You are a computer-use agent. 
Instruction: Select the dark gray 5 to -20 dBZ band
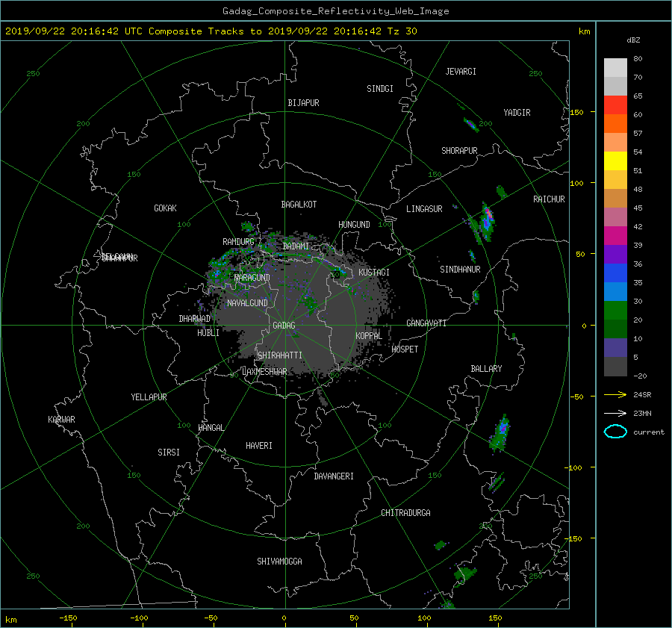(615, 366)
